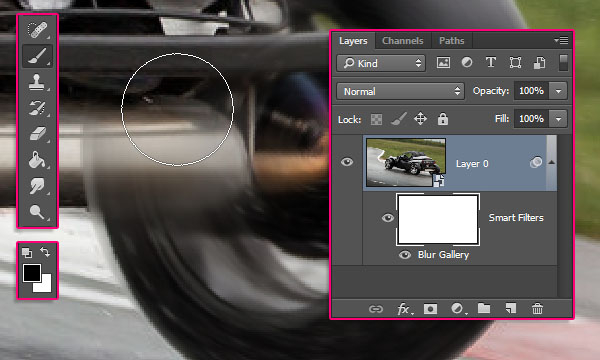Filter layers by shape layers

515,62
